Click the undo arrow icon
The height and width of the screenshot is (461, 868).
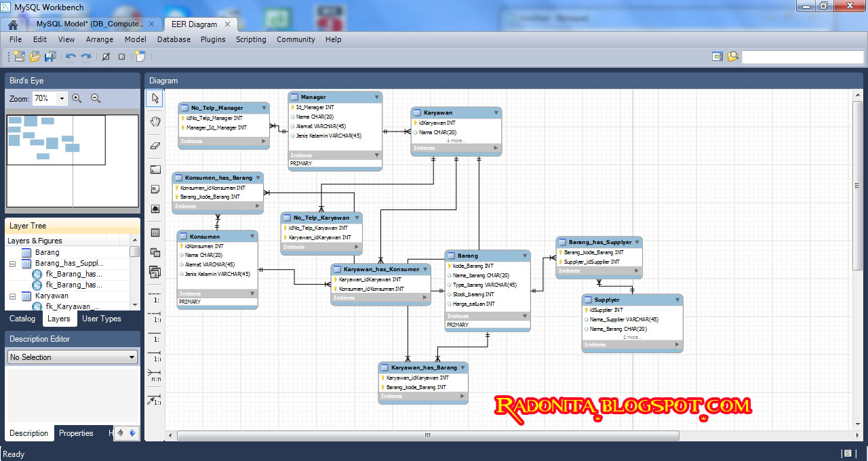(71, 57)
